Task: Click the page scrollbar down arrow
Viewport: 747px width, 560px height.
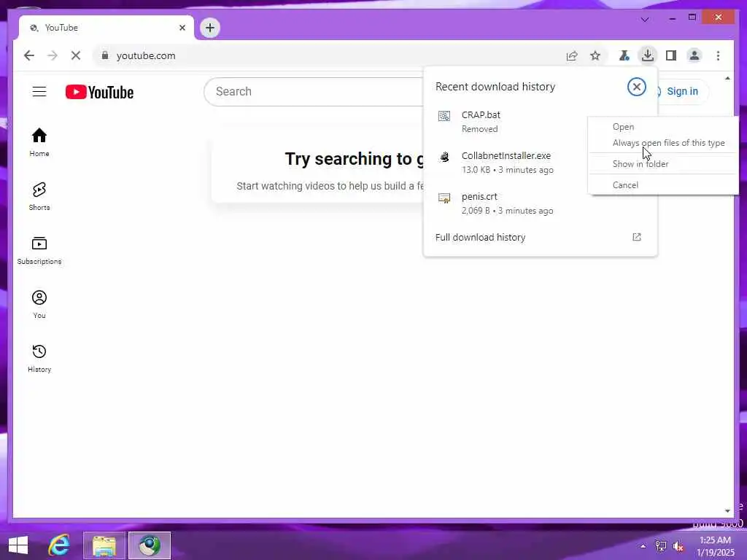Action: pos(727,511)
